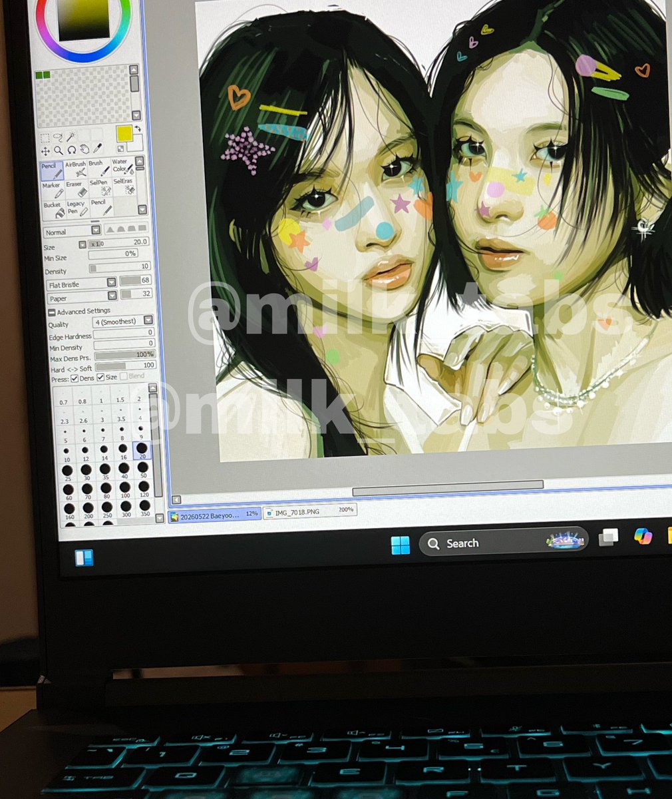Activate the Hand pan tool
Viewport: 672px width, 799px height.
tap(84, 150)
